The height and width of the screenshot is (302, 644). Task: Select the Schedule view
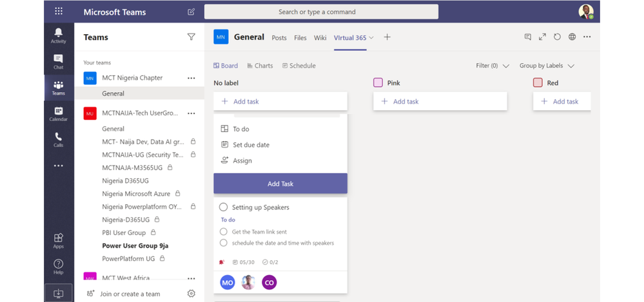point(299,66)
